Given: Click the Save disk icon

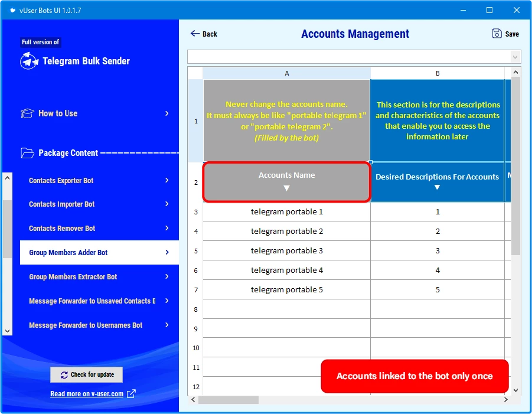Looking at the screenshot, I should coord(497,33).
